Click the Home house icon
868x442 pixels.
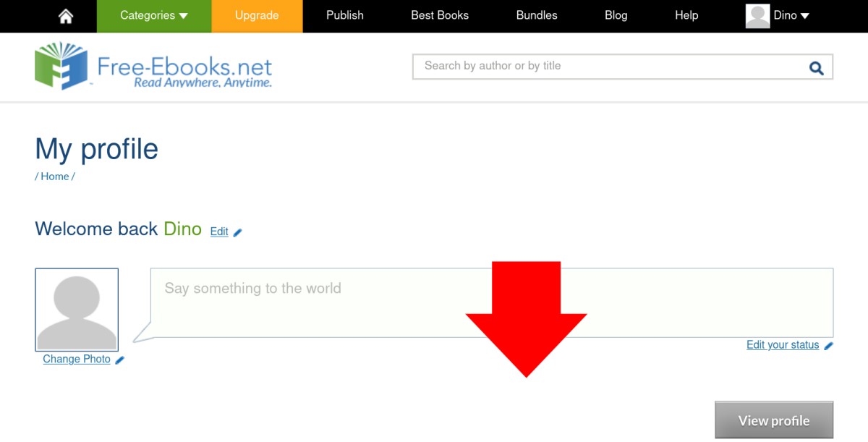66,16
